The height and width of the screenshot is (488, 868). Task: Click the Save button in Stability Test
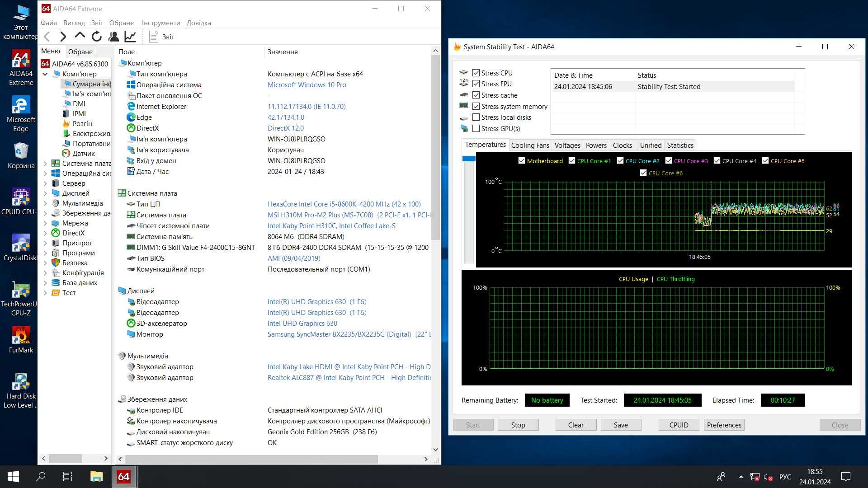(x=621, y=425)
